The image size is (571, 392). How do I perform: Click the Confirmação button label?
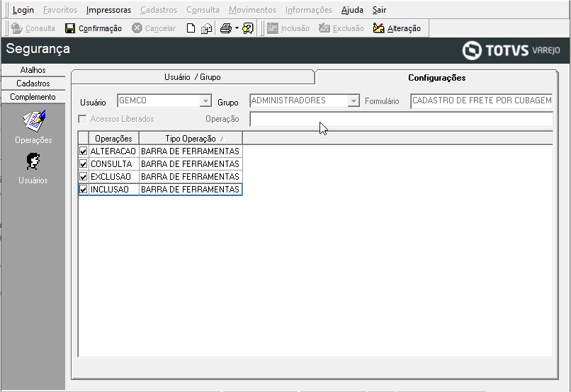[100, 28]
